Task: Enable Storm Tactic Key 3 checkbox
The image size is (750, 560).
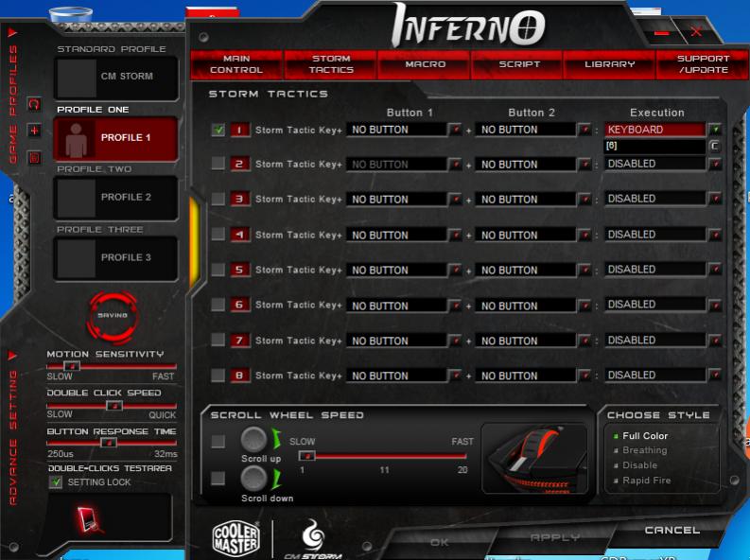Action: tap(218, 199)
